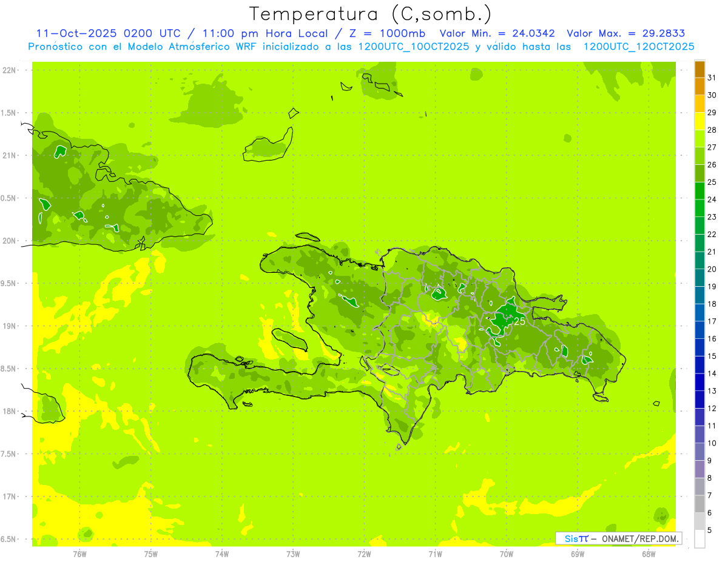Click the legend value "20"
Viewport: 728px width, 562px height.
[x=712, y=269]
